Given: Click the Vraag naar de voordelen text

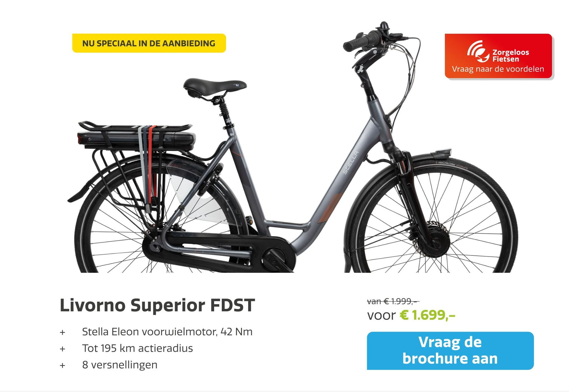Looking at the screenshot, I should pyautogui.click(x=498, y=69).
